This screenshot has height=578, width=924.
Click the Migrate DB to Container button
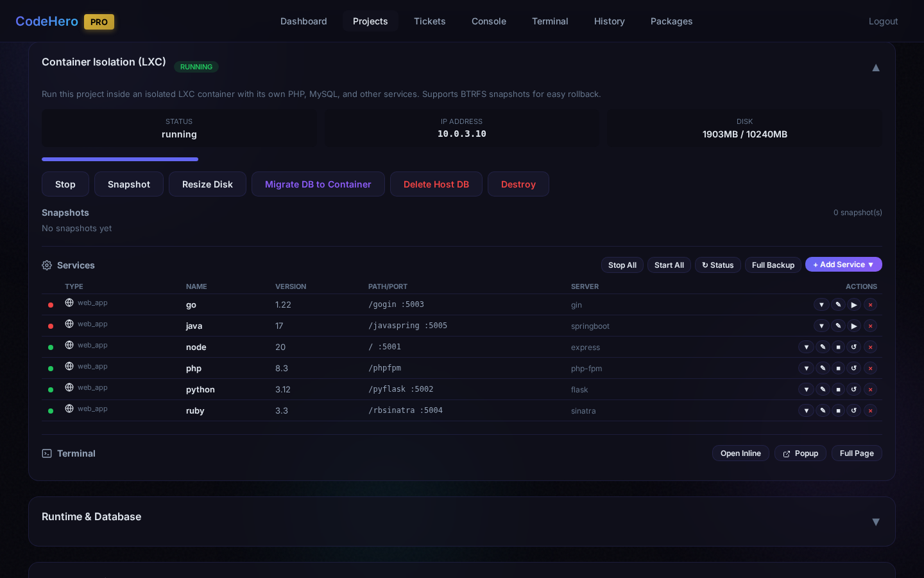pos(318,184)
